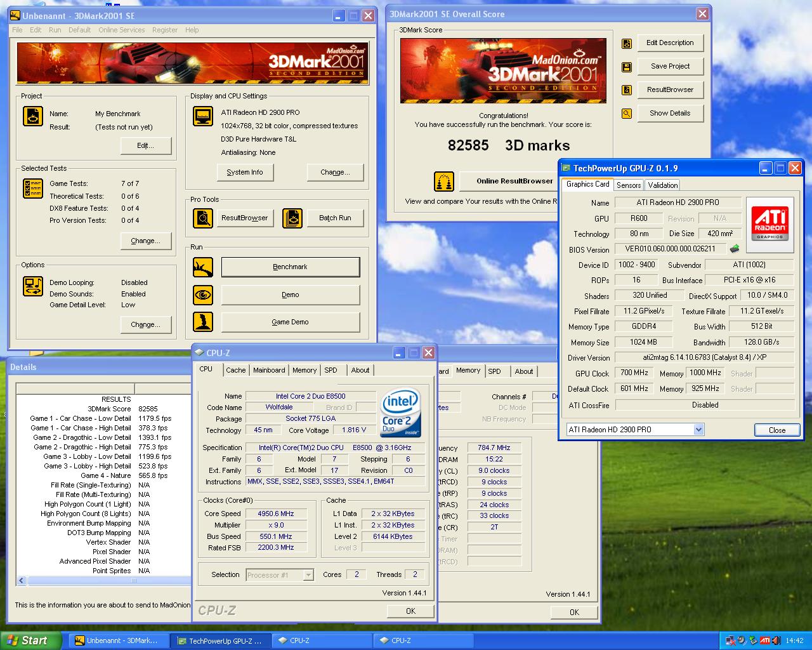
Task: Switch to TechPowerUp GPU-Z taskbar item
Action: pos(220,640)
